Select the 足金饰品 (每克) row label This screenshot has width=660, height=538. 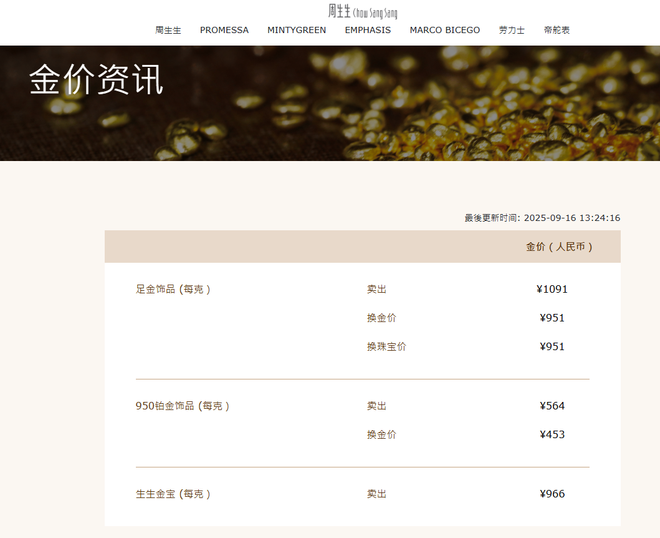(x=173, y=290)
